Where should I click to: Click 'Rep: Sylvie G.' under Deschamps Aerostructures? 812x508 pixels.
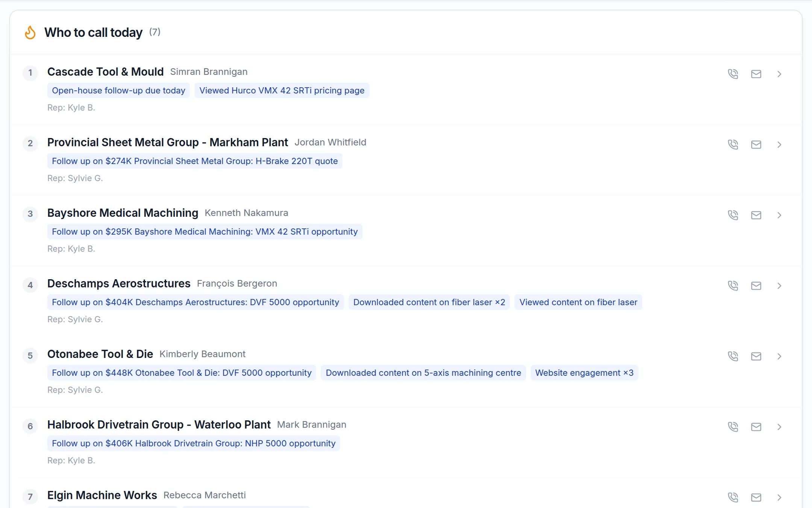point(75,319)
